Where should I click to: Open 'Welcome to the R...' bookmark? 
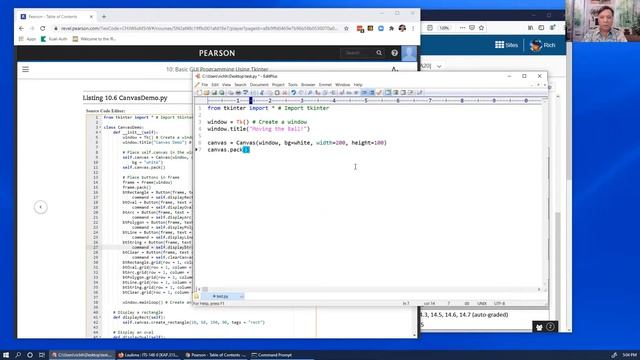click(x=94, y=39)
